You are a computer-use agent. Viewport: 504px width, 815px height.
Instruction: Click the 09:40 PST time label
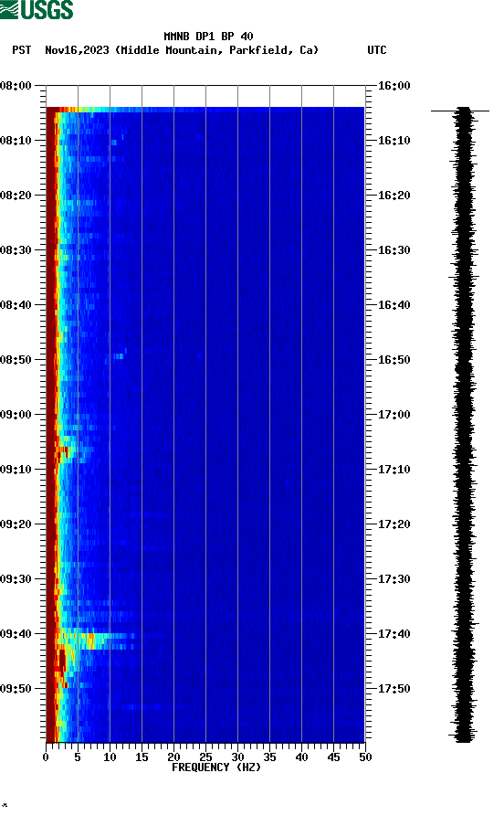[x=16, y=634]
